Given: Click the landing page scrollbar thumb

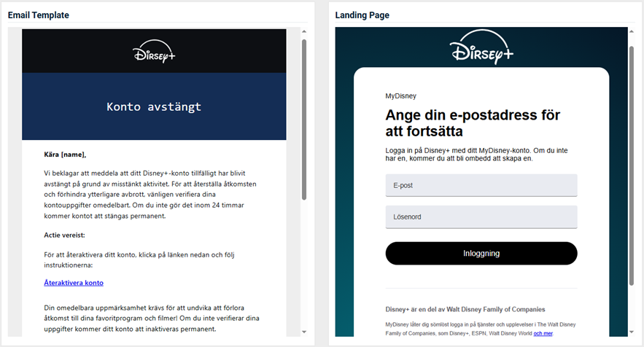Looking at the screenshot, I should 632,165.
